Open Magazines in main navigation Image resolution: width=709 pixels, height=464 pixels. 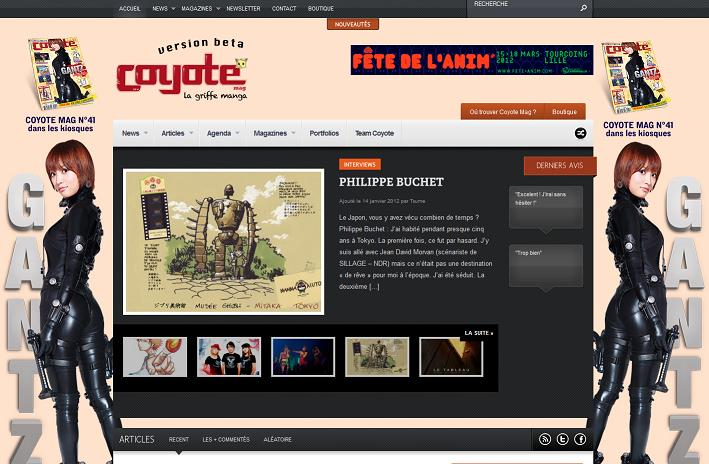[x=270, y=133]
